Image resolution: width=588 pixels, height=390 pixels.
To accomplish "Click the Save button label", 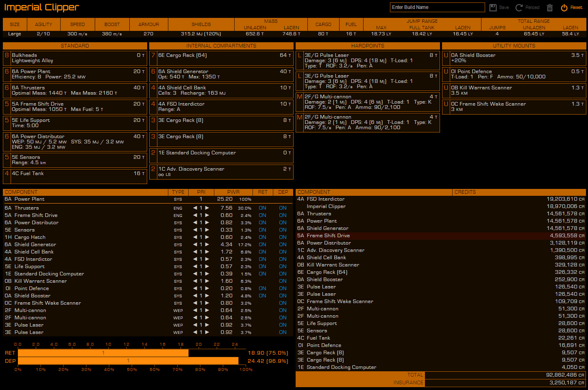I will [x=504, y=7].
